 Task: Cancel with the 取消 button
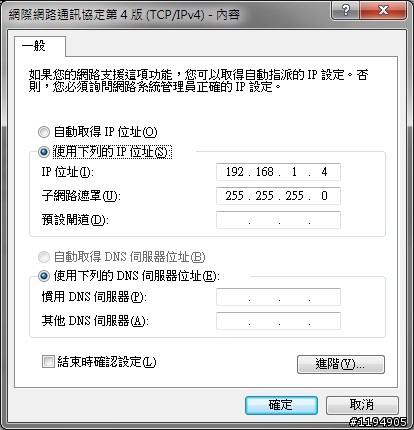coord(362,405)
